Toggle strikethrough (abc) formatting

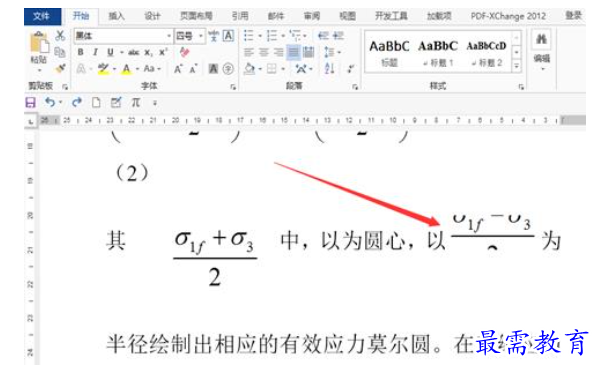click(133, 52)
